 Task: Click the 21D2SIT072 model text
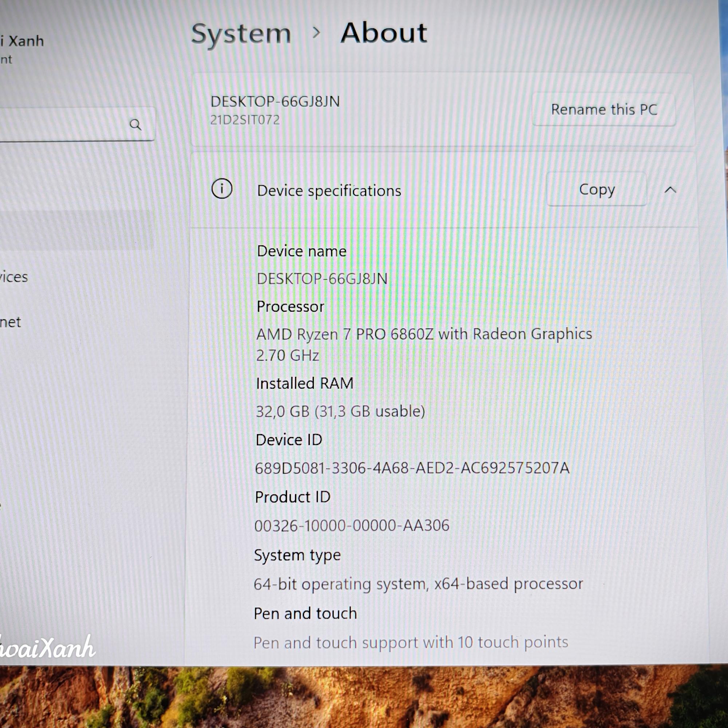pos(245,120)
